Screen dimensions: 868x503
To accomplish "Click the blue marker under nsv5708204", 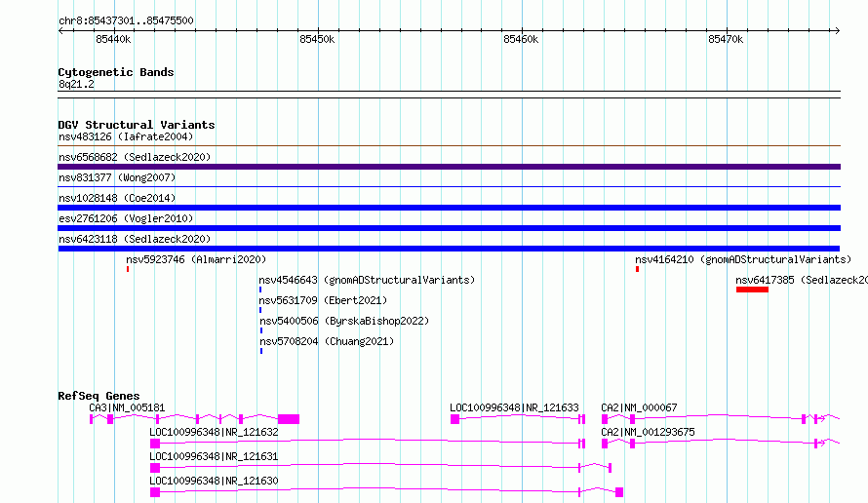I will tap(261, 351).
